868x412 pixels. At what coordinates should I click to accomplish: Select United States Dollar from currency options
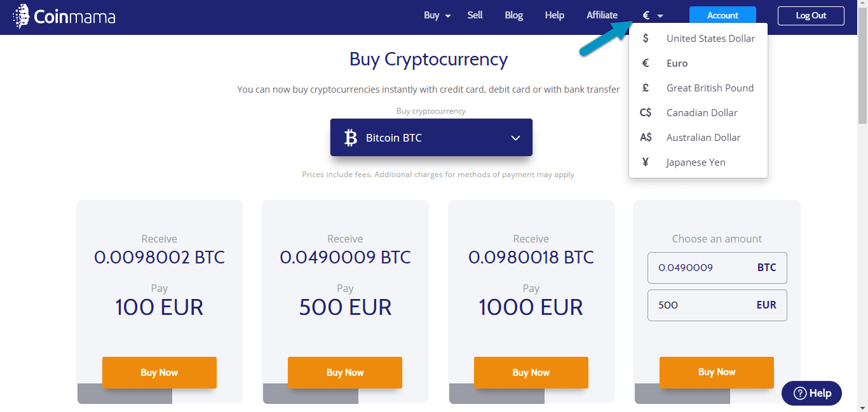coord(710,38)
